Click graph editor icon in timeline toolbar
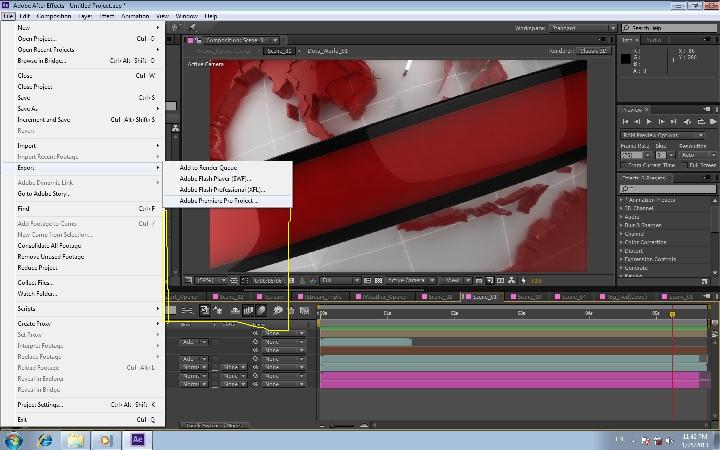720x450 pixels. 304,310
